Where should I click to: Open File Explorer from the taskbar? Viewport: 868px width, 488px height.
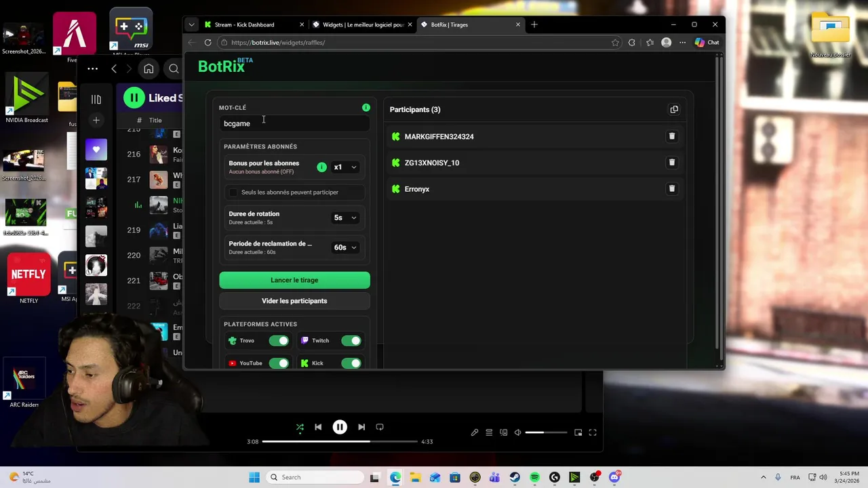(415, 477)
